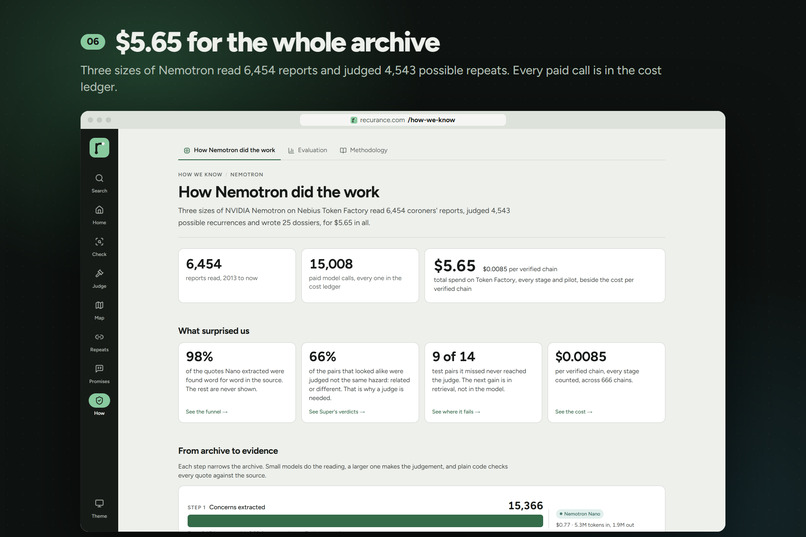Image resolution: width=806 pixels, height=537 pixels.
Task: Follow the See the funnel link
Action: [x=207, y=412]
